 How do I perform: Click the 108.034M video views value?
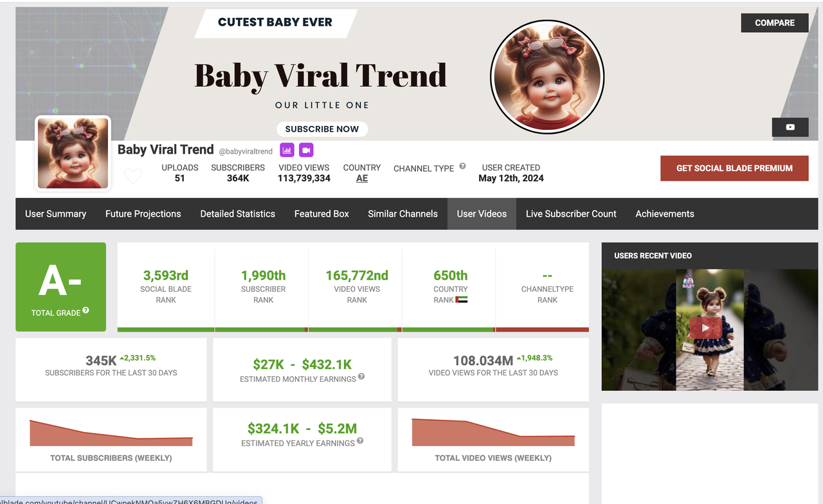click(x=483, y=361)
